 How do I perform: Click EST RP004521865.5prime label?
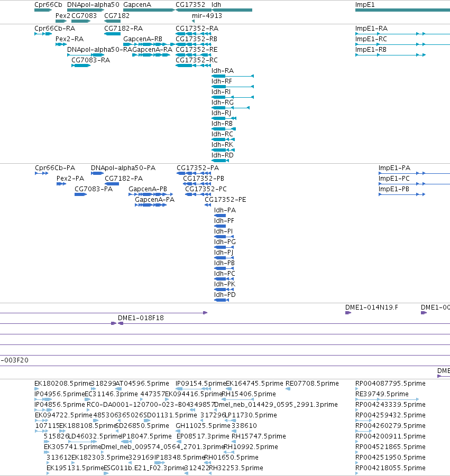(x=390, y=446)
